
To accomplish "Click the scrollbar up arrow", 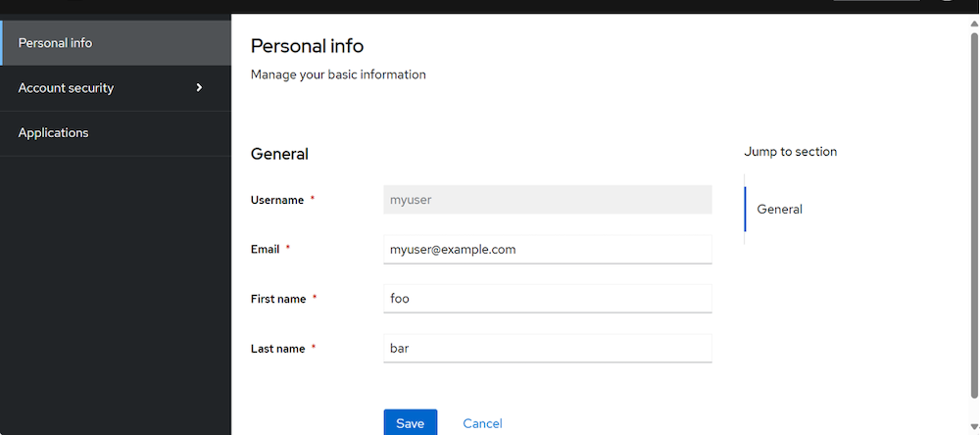I will [x=972, y=22].
